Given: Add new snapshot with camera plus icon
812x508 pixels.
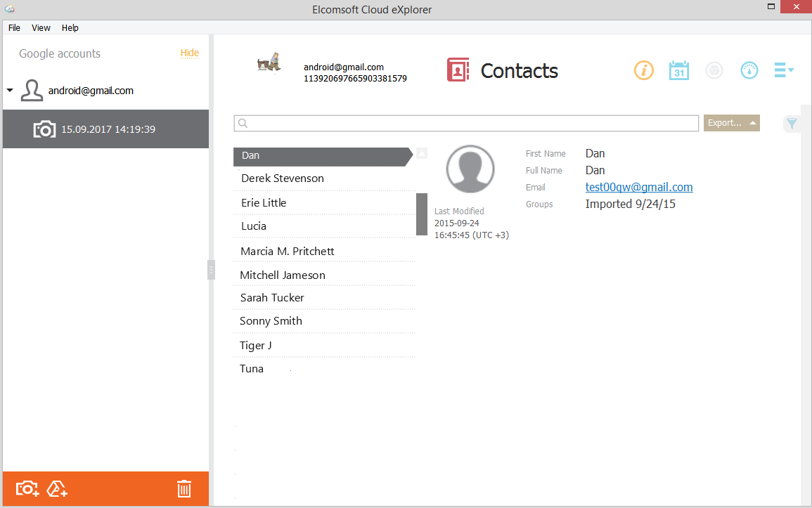Looking at the screenshot, I should (x=27, y=489).
